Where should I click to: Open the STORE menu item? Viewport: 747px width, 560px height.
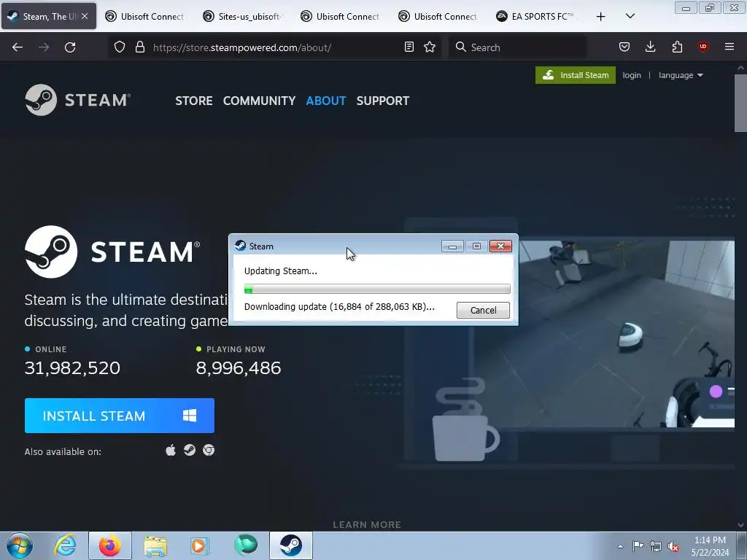[194, 101]
